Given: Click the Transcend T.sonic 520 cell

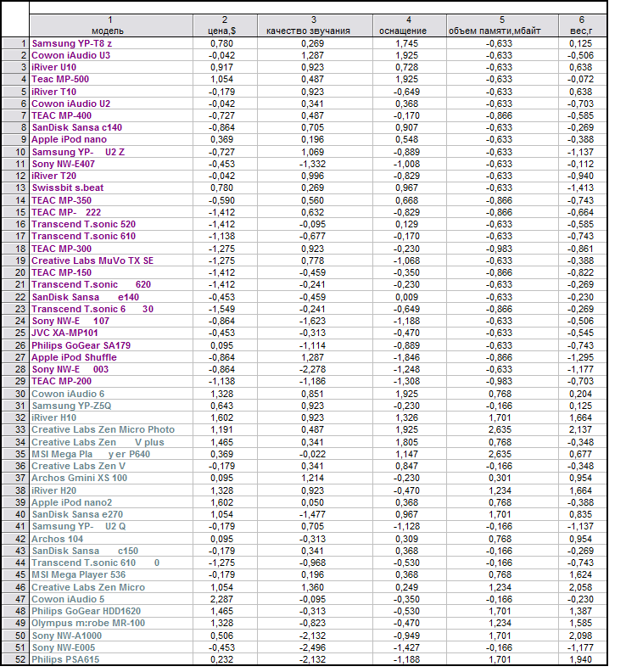Looking at the screenshot, I should 111,225.
